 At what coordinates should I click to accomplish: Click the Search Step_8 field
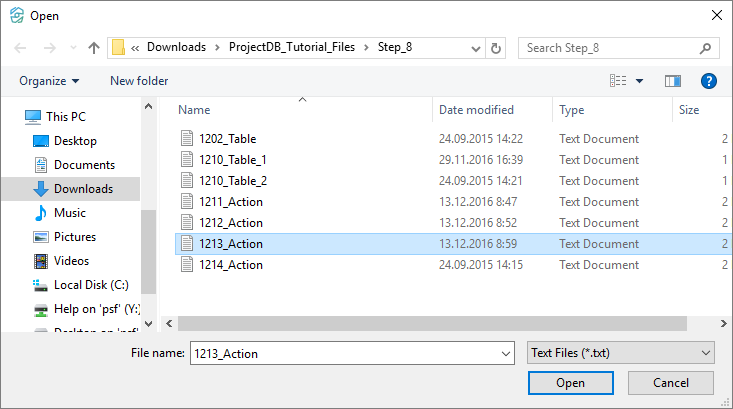[610, 47]
